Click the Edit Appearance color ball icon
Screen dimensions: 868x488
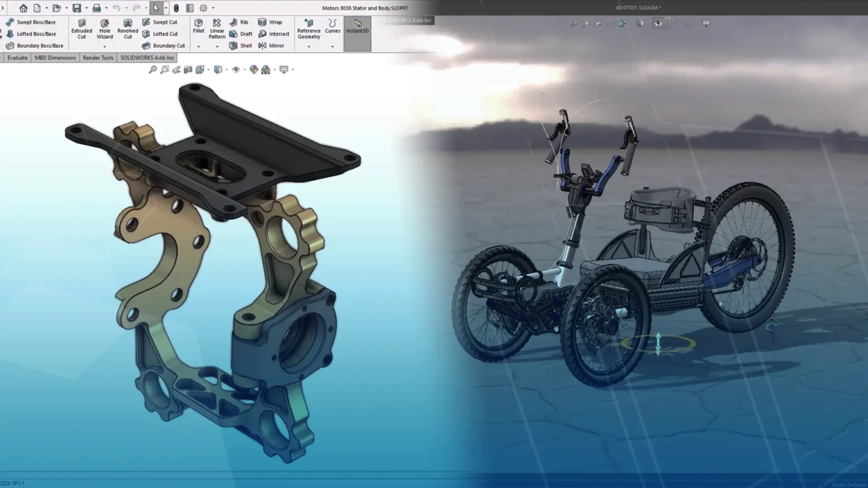[x=254, y=69]
